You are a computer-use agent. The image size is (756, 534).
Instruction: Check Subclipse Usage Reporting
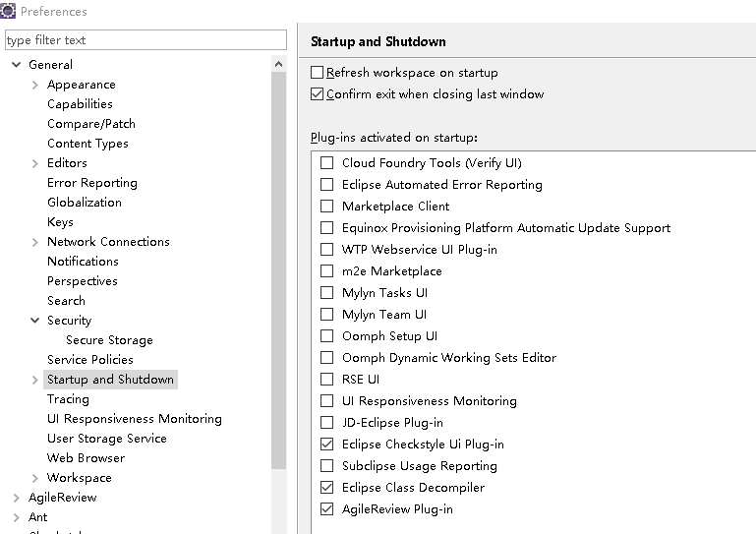[x=327, y=466]
